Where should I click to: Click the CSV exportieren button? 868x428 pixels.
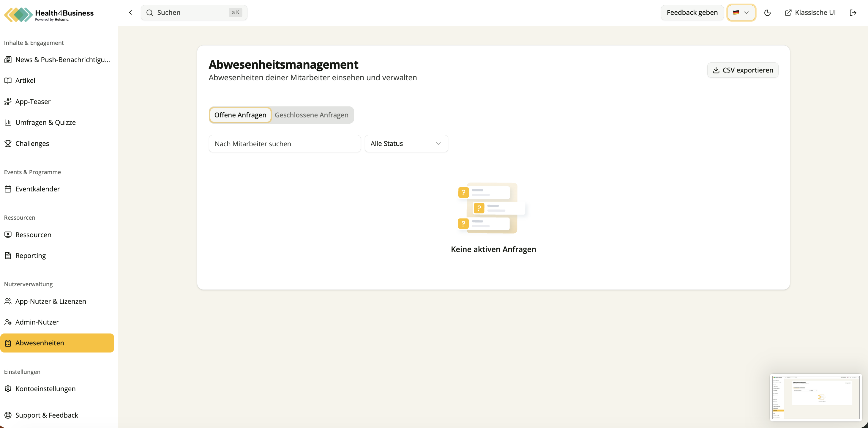743,70
